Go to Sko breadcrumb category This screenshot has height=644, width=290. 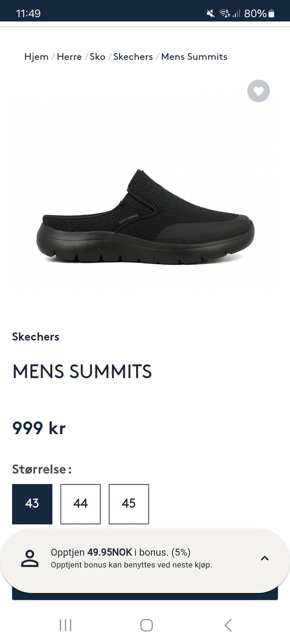[97, 57]
